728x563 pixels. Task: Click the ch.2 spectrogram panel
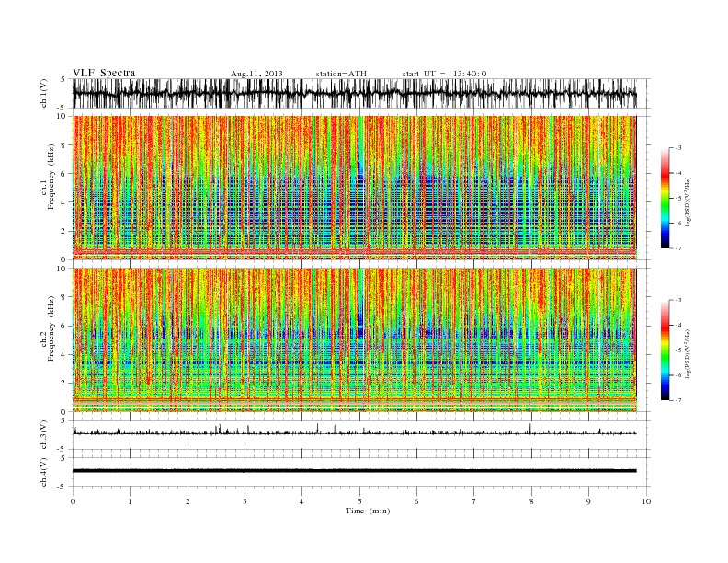[x=355, y=339]
